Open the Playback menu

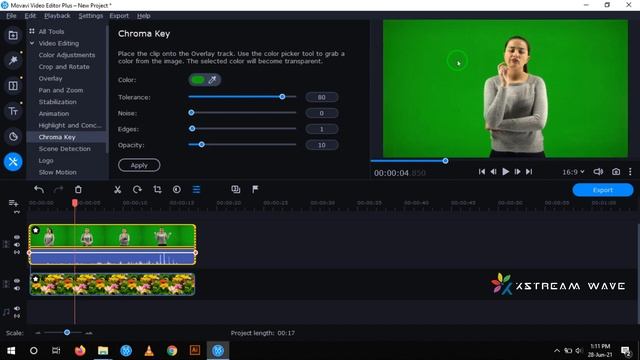pyautogui.click(x=57, y=16)
